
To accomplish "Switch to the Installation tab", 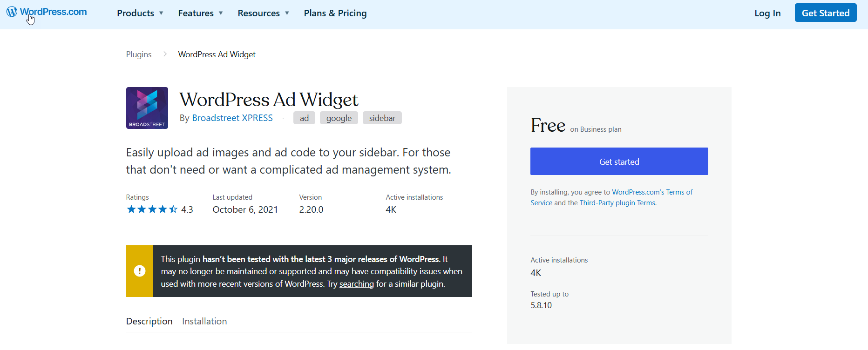I will click(x=204, y=322).
